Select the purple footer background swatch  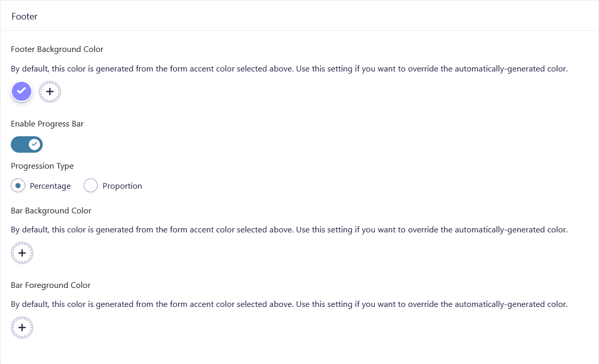(21, 92)
